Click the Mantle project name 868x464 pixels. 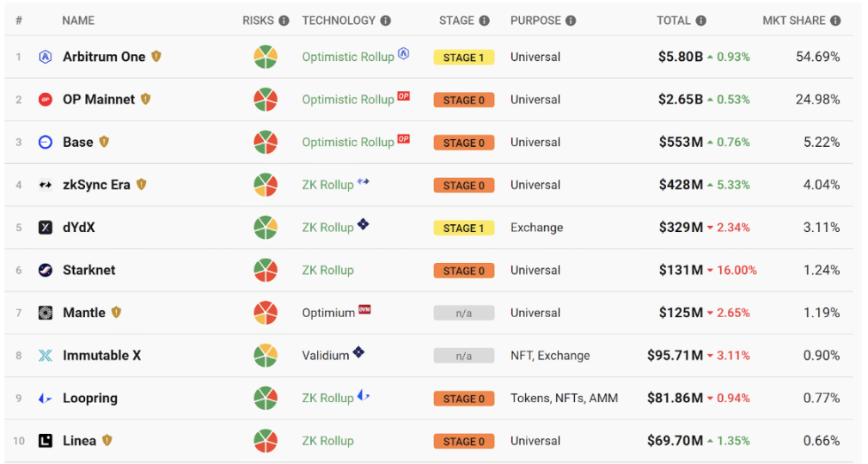click(x=84, y=313)
